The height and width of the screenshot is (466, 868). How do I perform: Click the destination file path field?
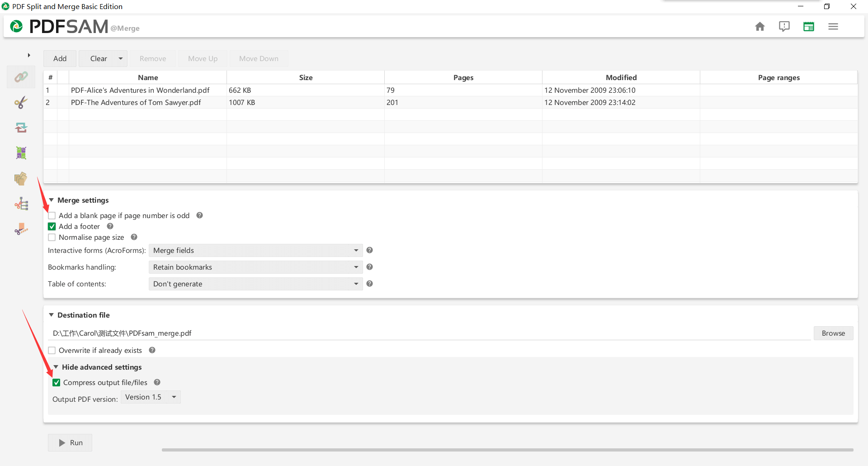pos(429,333)
